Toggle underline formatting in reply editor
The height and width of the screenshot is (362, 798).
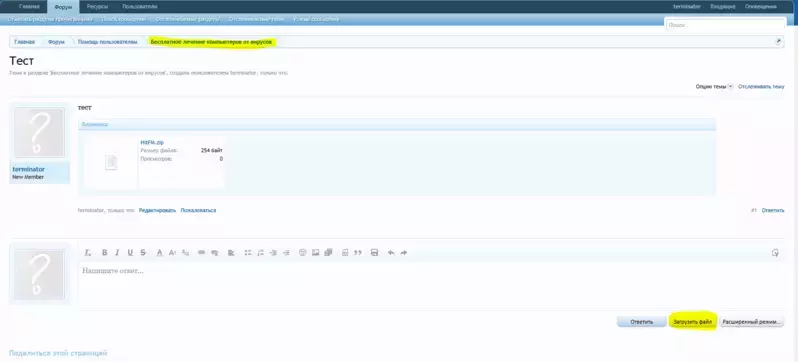coord(130,253)
